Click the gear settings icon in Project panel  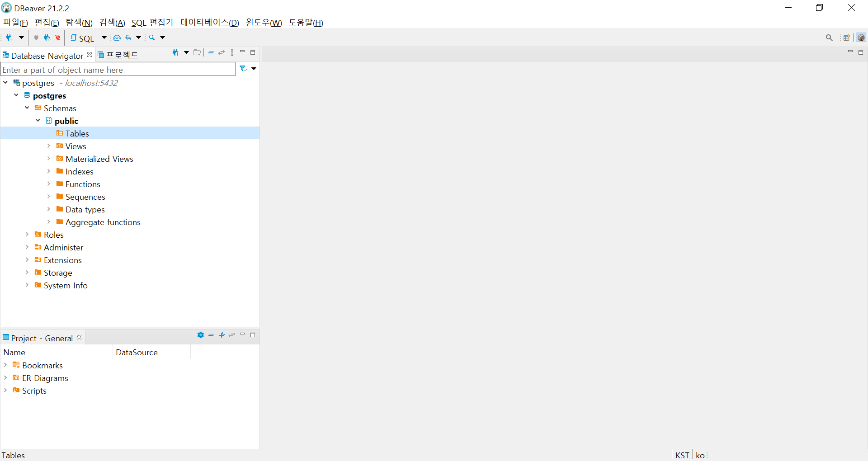tap(201, 335)
